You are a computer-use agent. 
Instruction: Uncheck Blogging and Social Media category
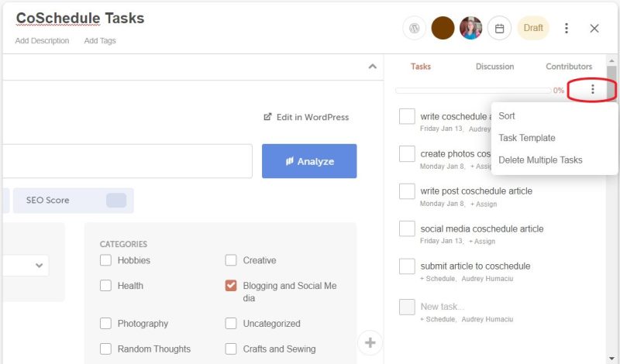click(x=231, y=286)
